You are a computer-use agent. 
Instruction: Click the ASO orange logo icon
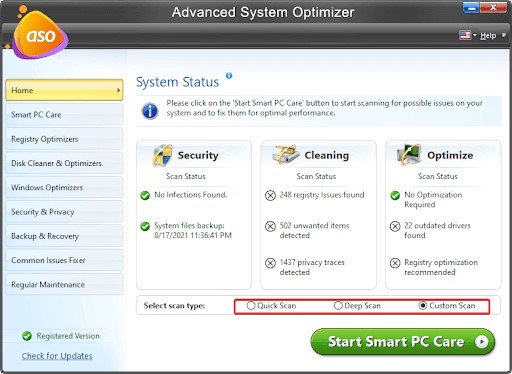[39, 34]
